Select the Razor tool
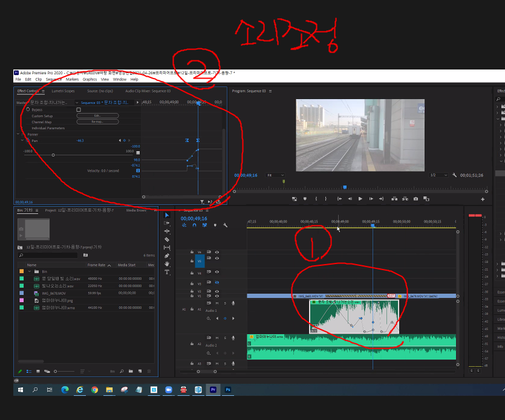Viewport: 505px width, 420px height. pos(167,239)
